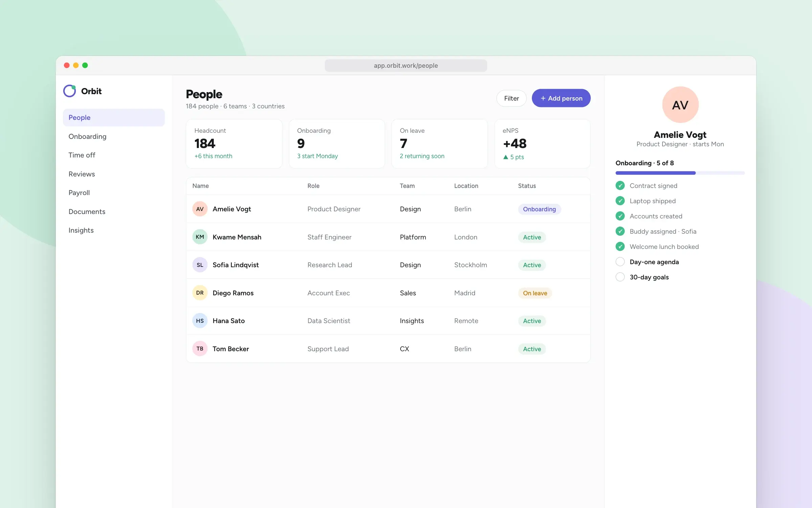
Task: Select Hana Sato's HS avatar
Action: pyautogui.click(x=200, y=321)
